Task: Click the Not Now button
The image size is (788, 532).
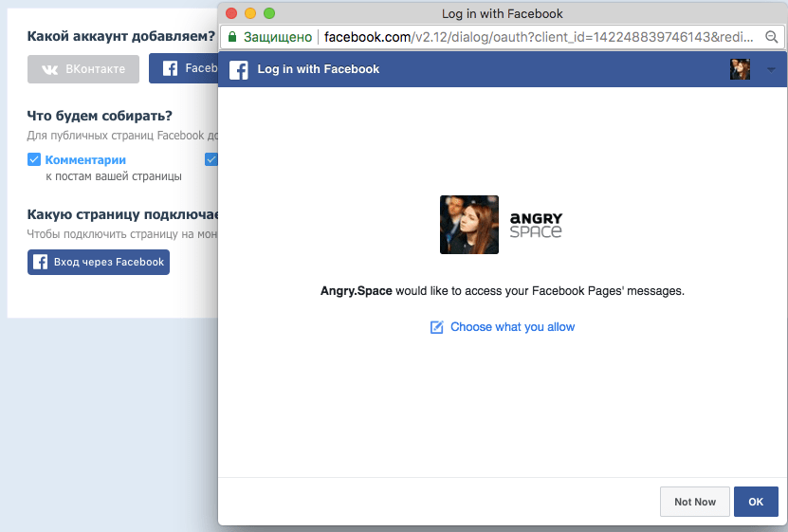Action: [x=694, y=502]
